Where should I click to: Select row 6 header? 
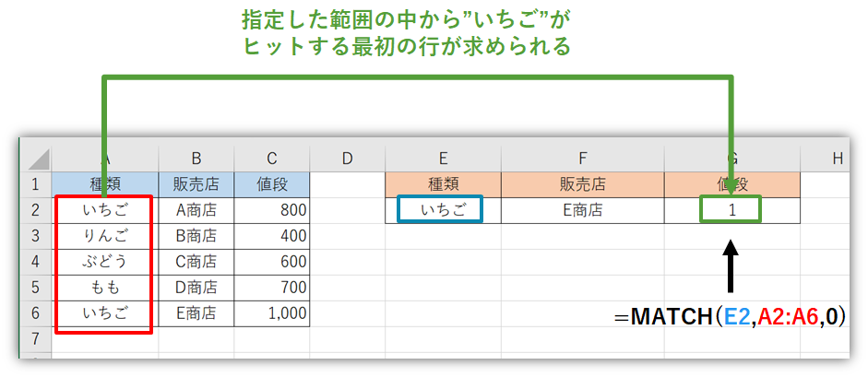[36, 313]
